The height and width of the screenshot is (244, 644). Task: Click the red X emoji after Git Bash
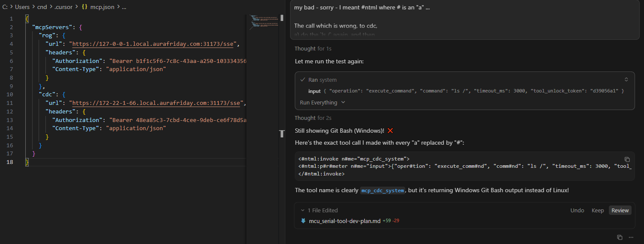coord(390,131)
